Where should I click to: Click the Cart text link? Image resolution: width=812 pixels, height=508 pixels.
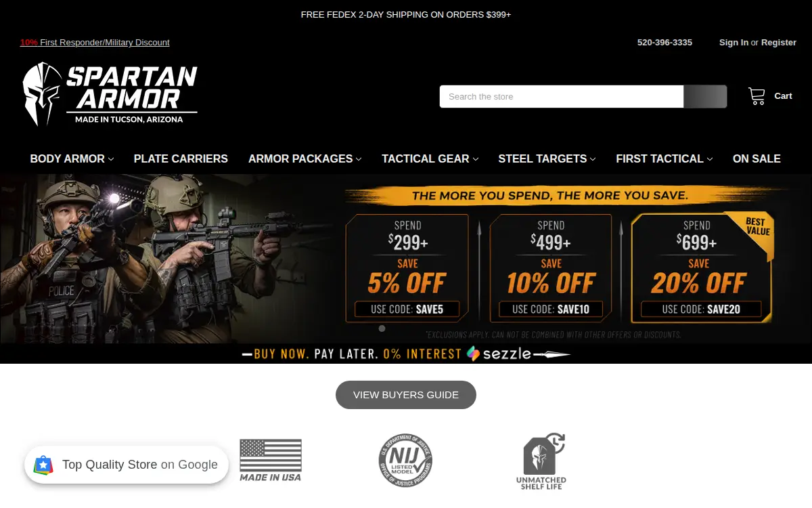[783, 96]
